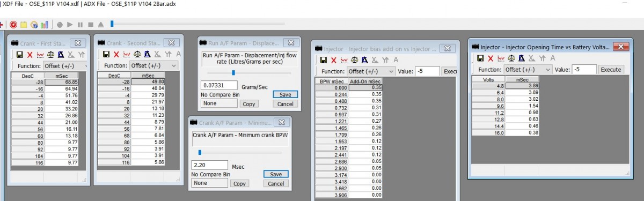Viewport: 644px width, 201px height.
Task: Click Save in Crank A/F Param window
Action: point(276,174)
